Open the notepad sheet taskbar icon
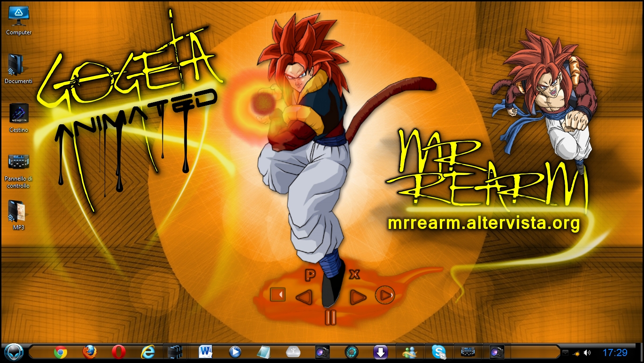Screen dimensions: 644x363 [x=264, y=352]
